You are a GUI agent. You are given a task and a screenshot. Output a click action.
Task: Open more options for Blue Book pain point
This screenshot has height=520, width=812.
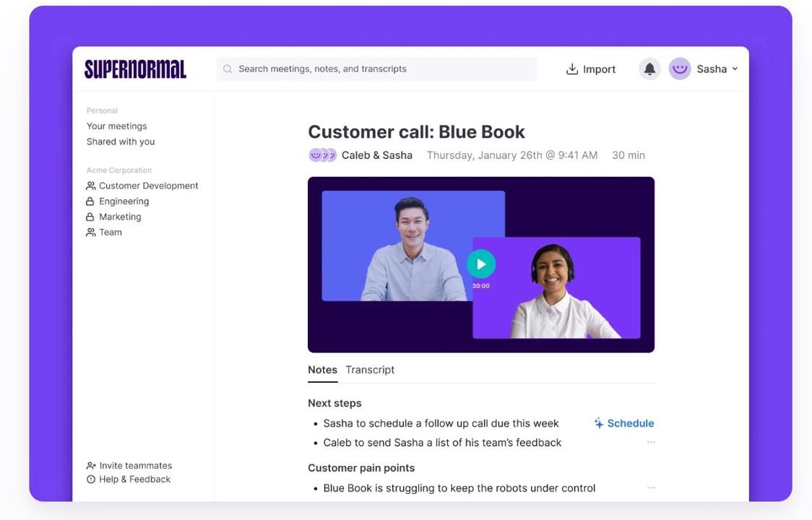click(651, 487)
